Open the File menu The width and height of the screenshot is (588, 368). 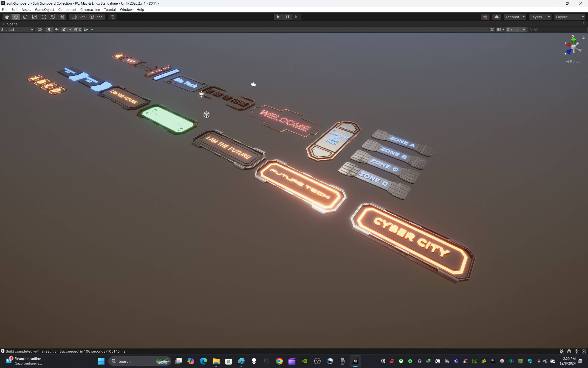pos(5,9)
